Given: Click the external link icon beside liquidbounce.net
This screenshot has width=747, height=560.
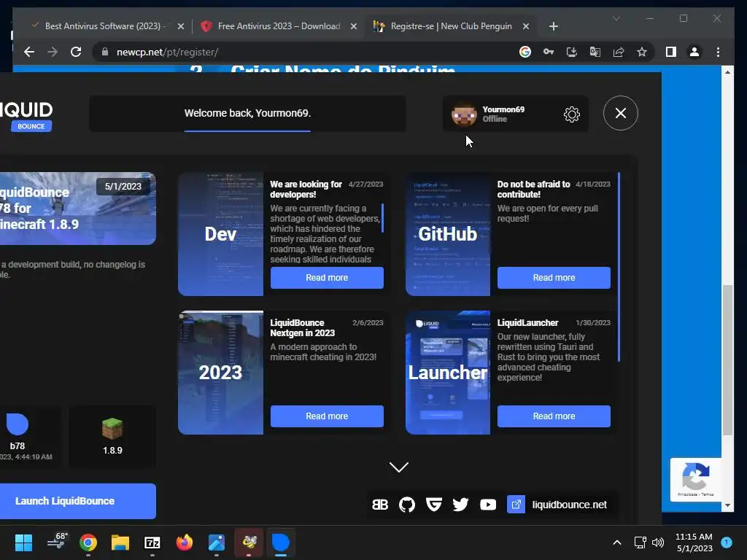Looking at the screenshot, I should (516, 505).
